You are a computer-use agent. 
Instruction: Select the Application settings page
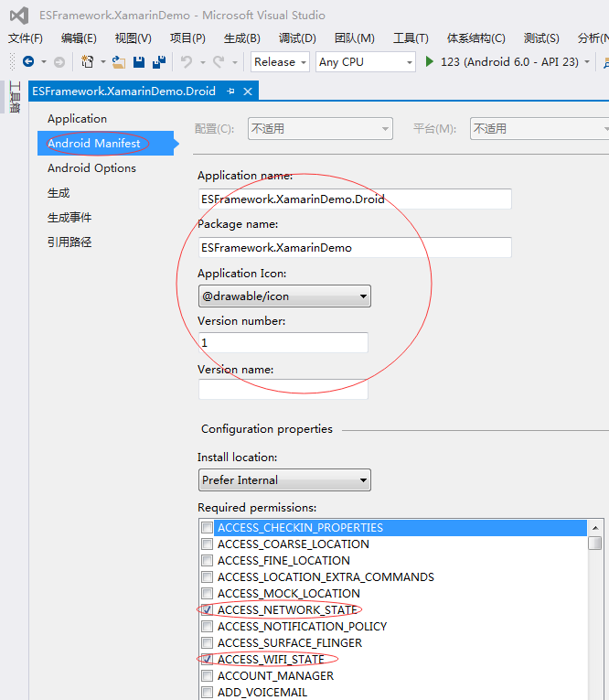(x=77, y=119)
